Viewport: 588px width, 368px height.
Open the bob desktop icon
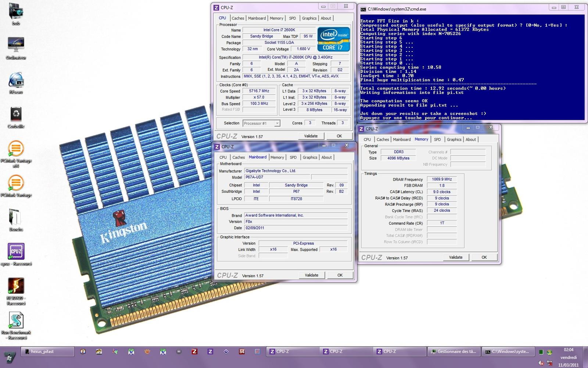click(16, 14)
